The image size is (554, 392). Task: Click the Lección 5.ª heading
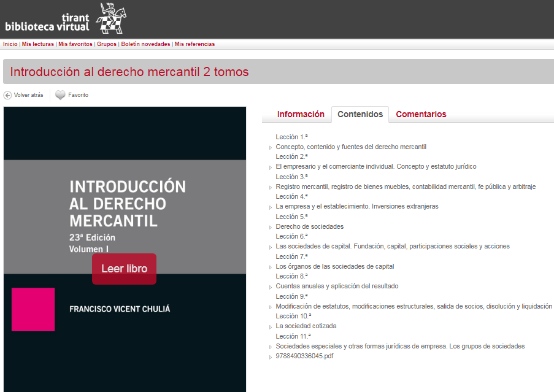[x=291, y=217]
